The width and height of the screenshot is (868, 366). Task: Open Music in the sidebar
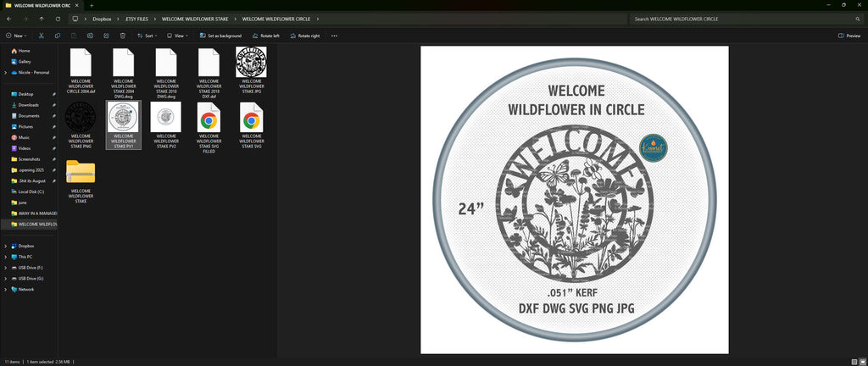[24, 137]
